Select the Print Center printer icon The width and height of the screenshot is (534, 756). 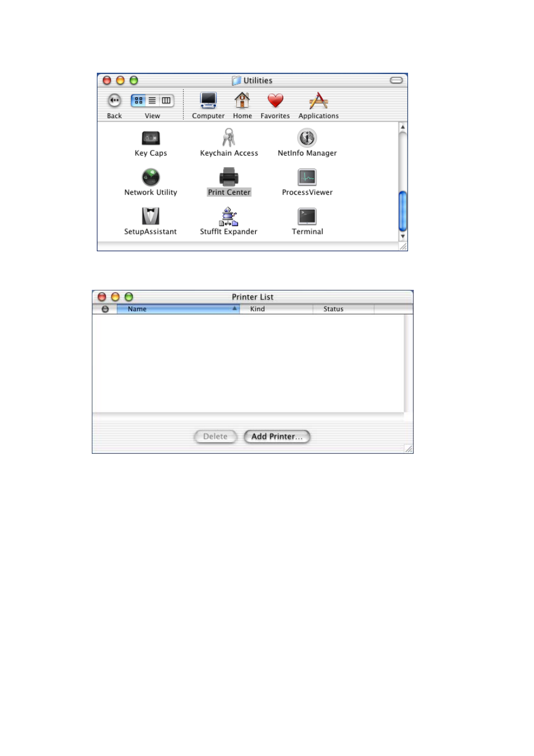[229, 177]
